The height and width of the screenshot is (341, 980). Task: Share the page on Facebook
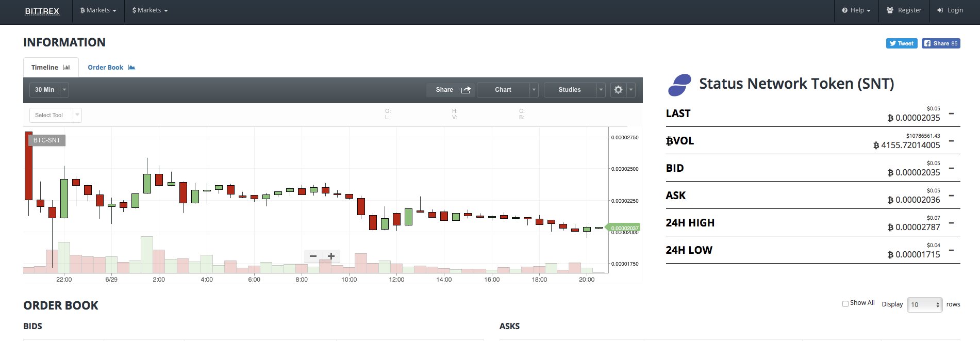pos(941,43)
